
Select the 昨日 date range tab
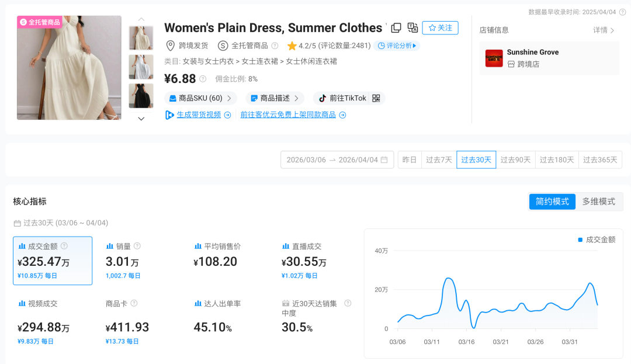[x=409, y=160]
